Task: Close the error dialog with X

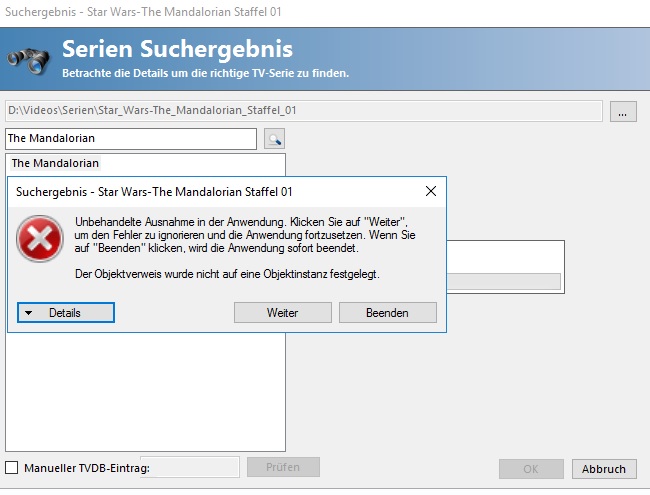Action: pyautogui.click(x=431, y=191)
